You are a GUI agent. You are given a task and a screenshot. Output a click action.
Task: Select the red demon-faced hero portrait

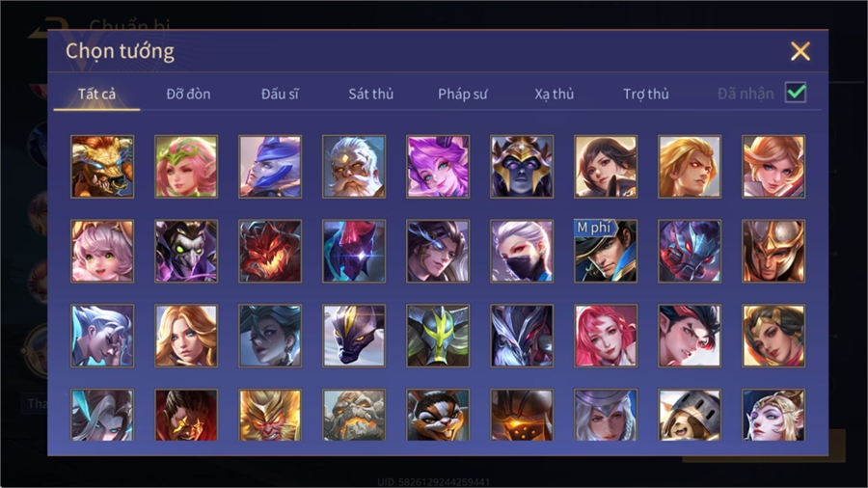270,251
